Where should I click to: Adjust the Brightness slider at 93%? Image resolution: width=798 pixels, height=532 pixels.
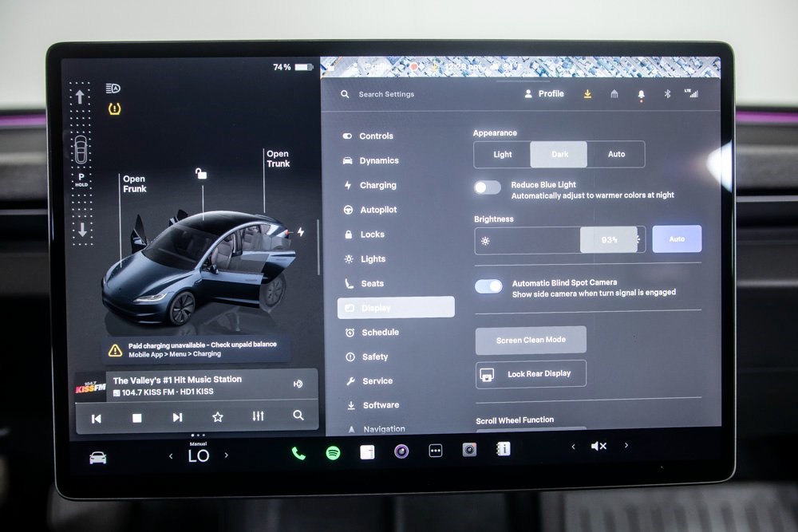(x=560, y=240)
